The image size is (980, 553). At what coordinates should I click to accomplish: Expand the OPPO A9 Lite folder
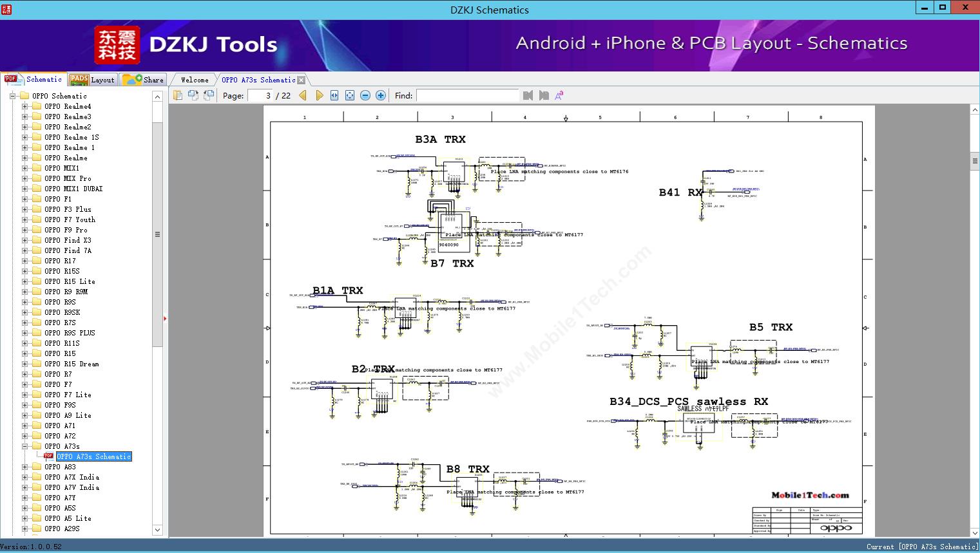(24, 415)
